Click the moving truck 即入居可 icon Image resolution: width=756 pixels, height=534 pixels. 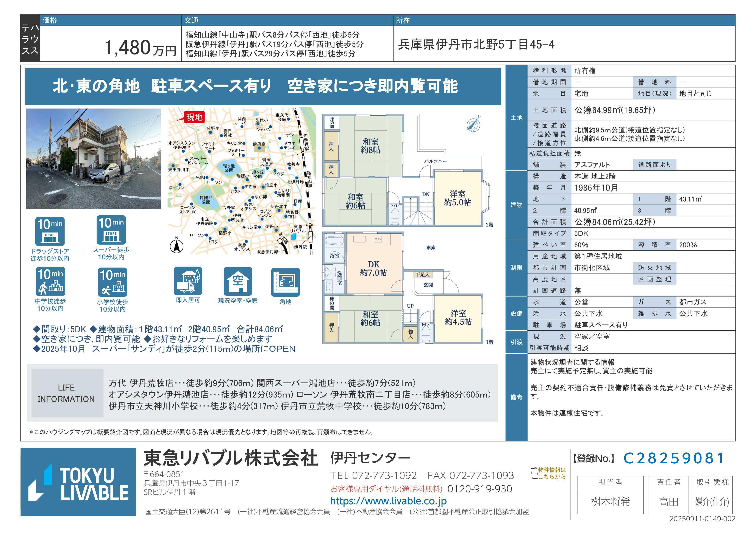188,281
